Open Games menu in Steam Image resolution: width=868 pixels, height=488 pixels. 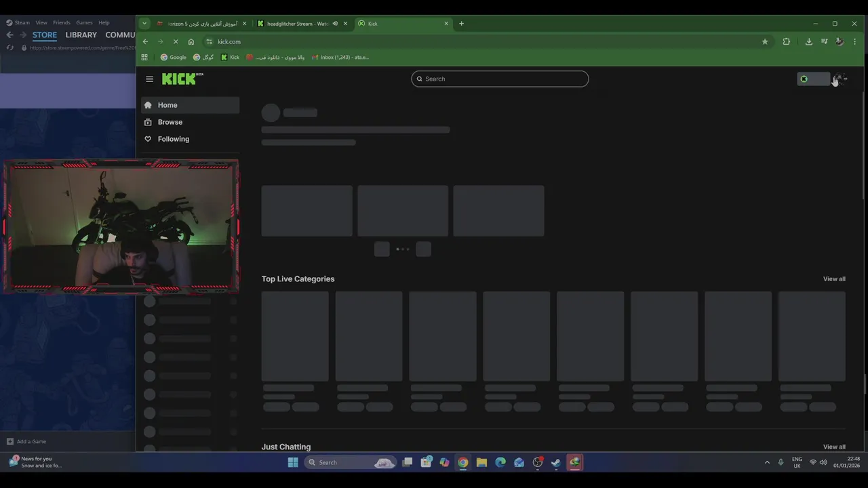click(x=84, y=22)
